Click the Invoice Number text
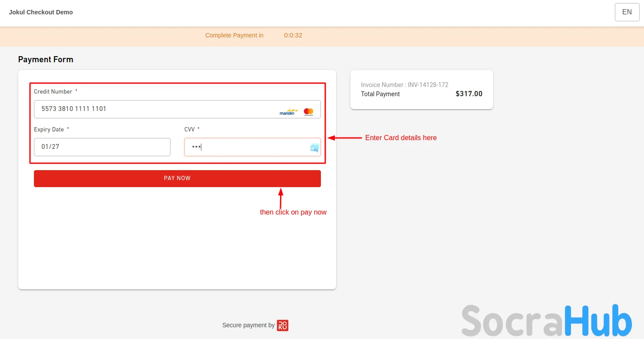Image resolution: width=644 pixels, height=339 pixels. (404, 85)
